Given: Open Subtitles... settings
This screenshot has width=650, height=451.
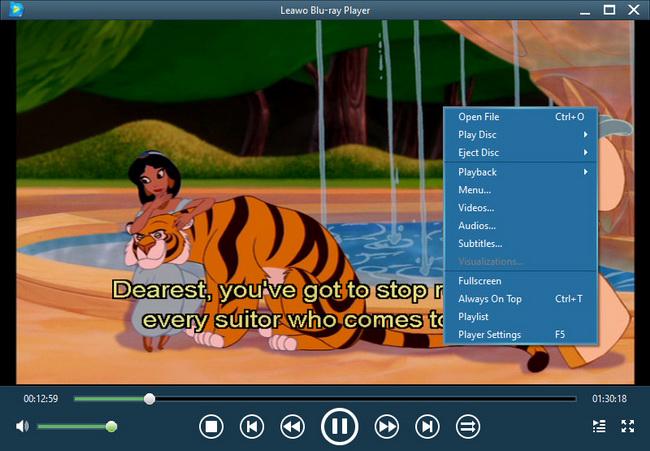Looking at the screenshot, I should (x=521, y=243).
